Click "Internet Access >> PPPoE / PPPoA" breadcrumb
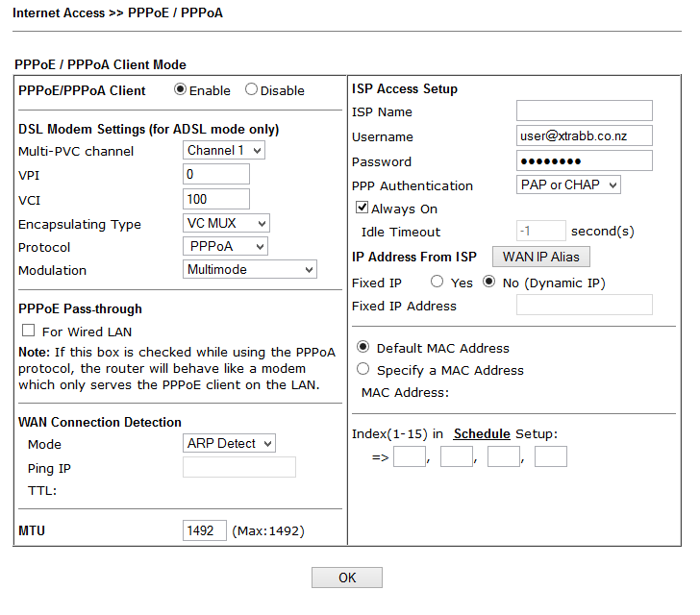The height and width of the screenshot is (615, 700). pos(118,12)
